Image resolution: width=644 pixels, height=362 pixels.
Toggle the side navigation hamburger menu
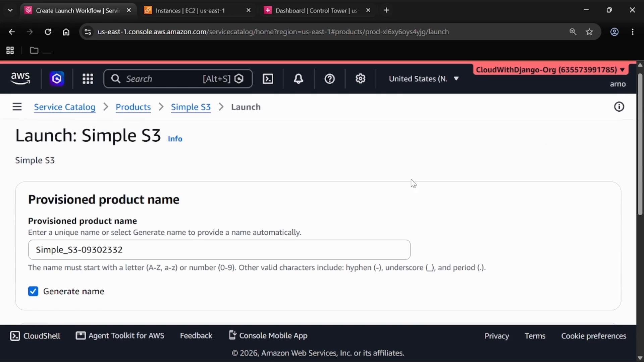17,107
